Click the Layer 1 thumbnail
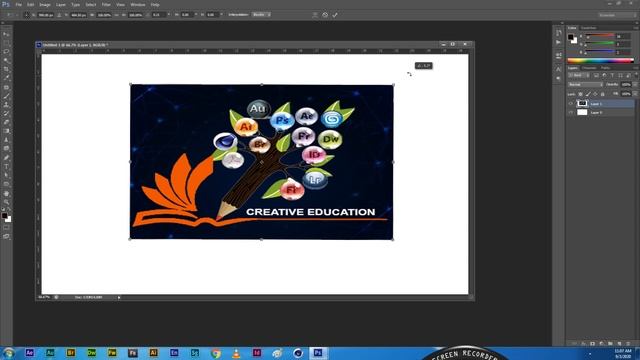The width and height of the screenshot is (640, 360). 582,104
